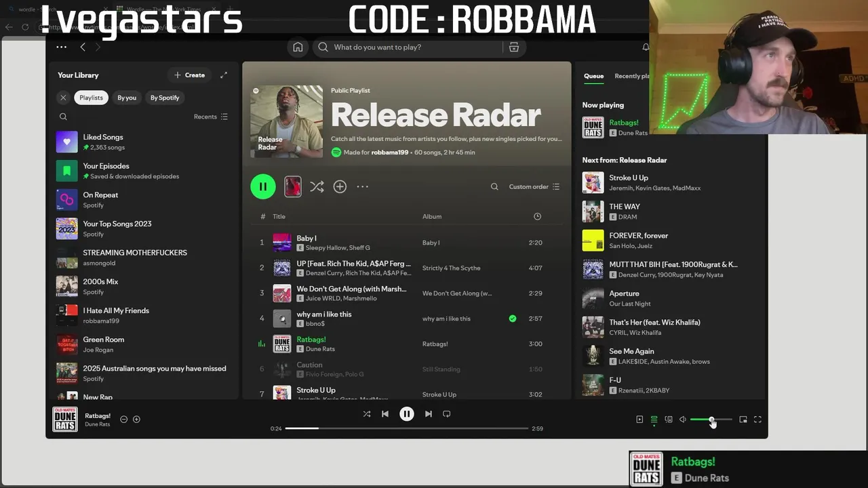
Task: Hide 'Ratbags!' with the minus circle
Action: click(123, 420)
